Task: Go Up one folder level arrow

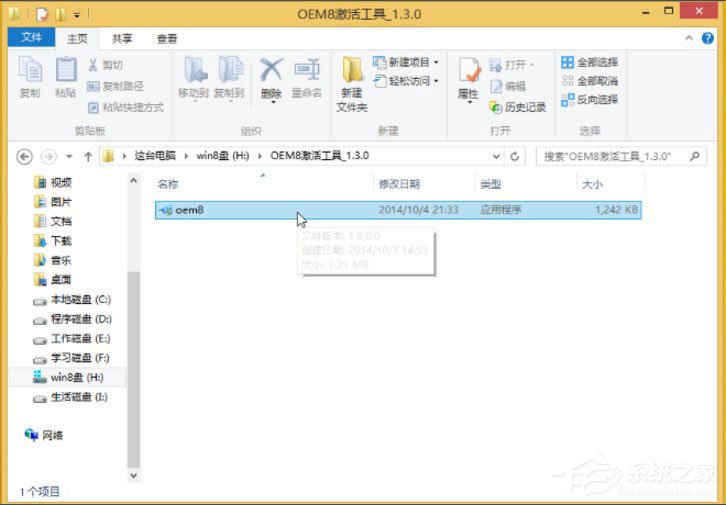Action: click(x=88, y=156)
